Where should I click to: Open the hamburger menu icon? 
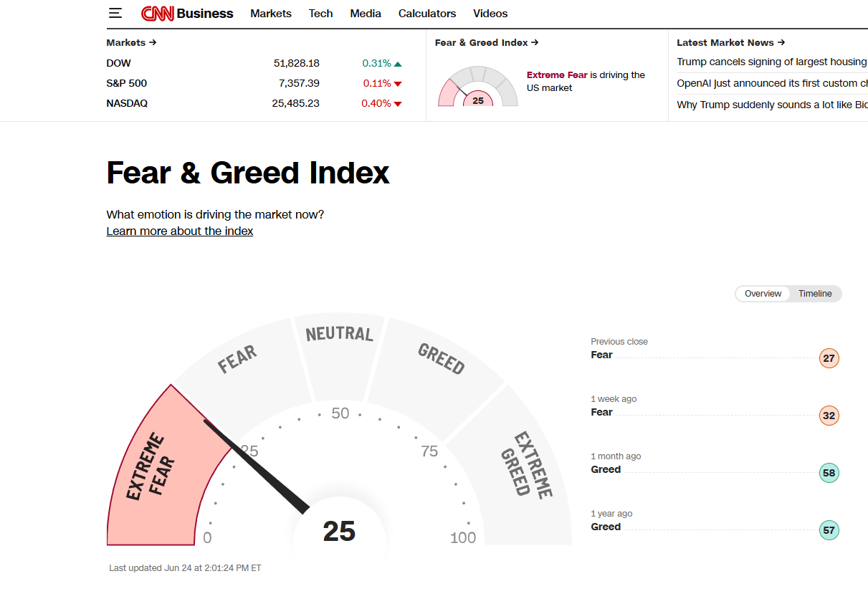click(x=115, y=13)
